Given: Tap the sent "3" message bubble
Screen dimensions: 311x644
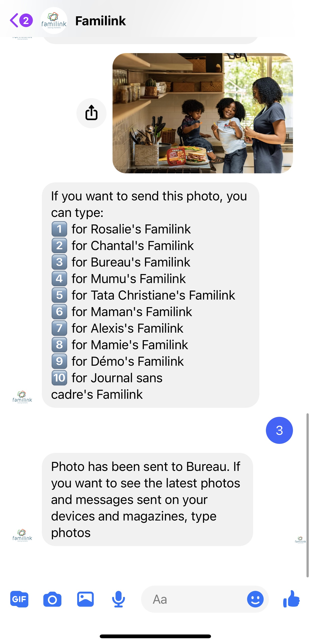Looking at the screenshot, I should point(279,430).
